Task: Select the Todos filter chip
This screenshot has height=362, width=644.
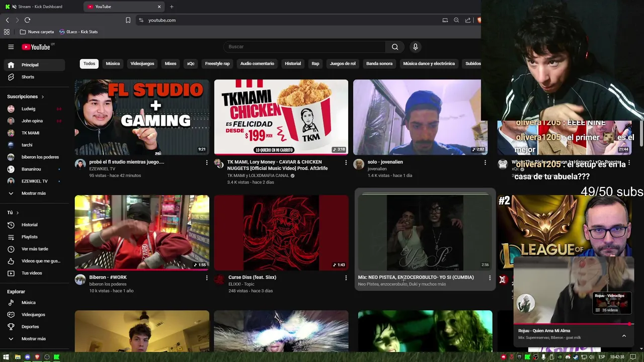Action: coord(89,64)
